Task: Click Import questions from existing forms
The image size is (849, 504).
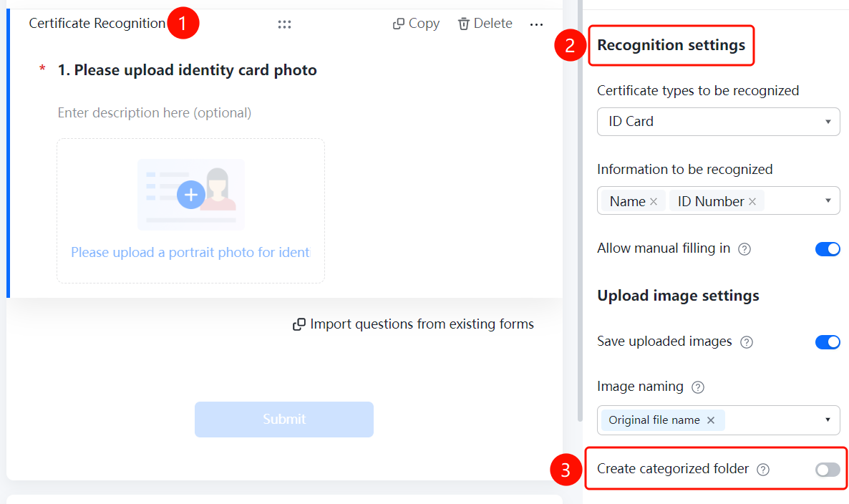Action: 413,324
